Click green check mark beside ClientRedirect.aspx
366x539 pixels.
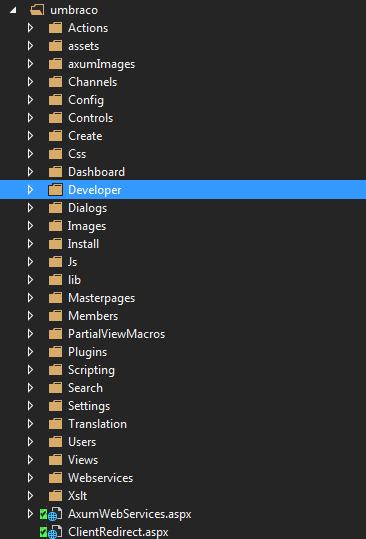click(43, 532)
